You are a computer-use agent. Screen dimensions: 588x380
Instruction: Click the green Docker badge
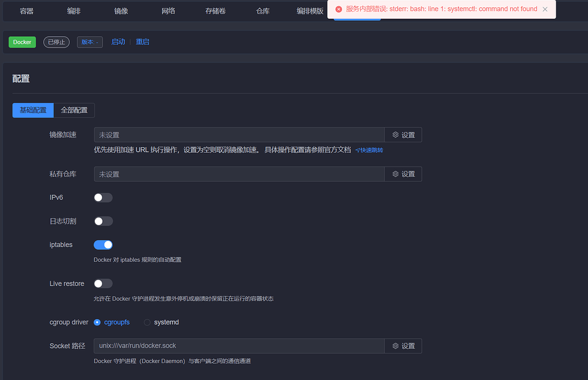point(22,42)
